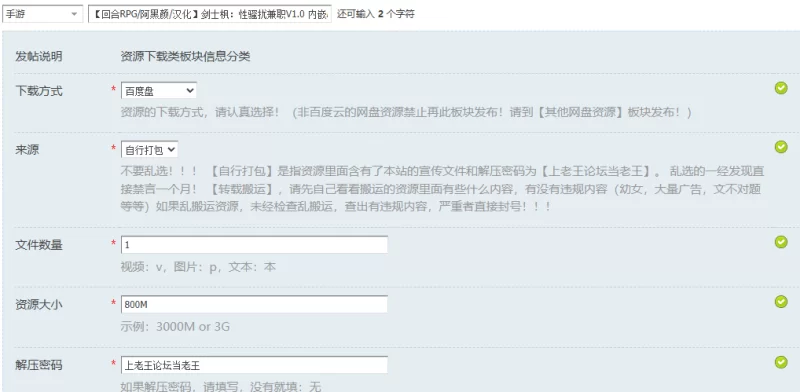Click green checkmark icon for 文件数量
This screenshot has height=392, width=800.
coord(781,242)
